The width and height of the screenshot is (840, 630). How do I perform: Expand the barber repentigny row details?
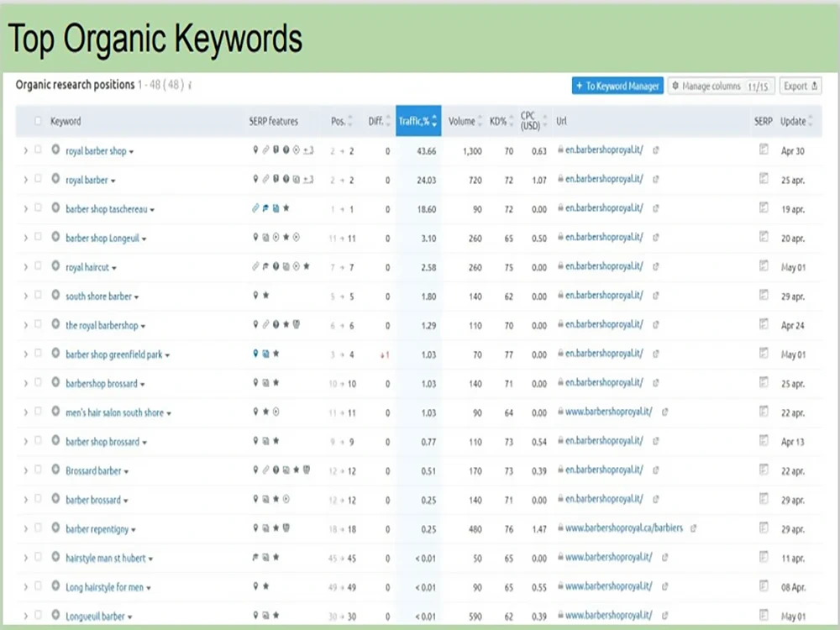25,529
